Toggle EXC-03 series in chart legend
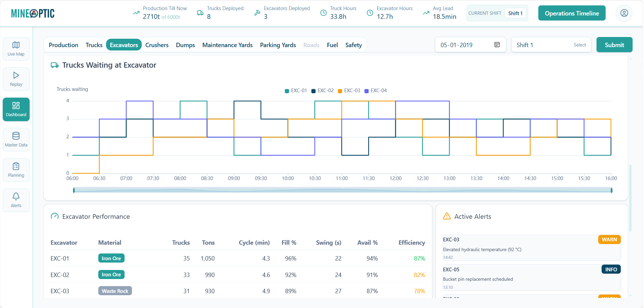 [349, 91]
